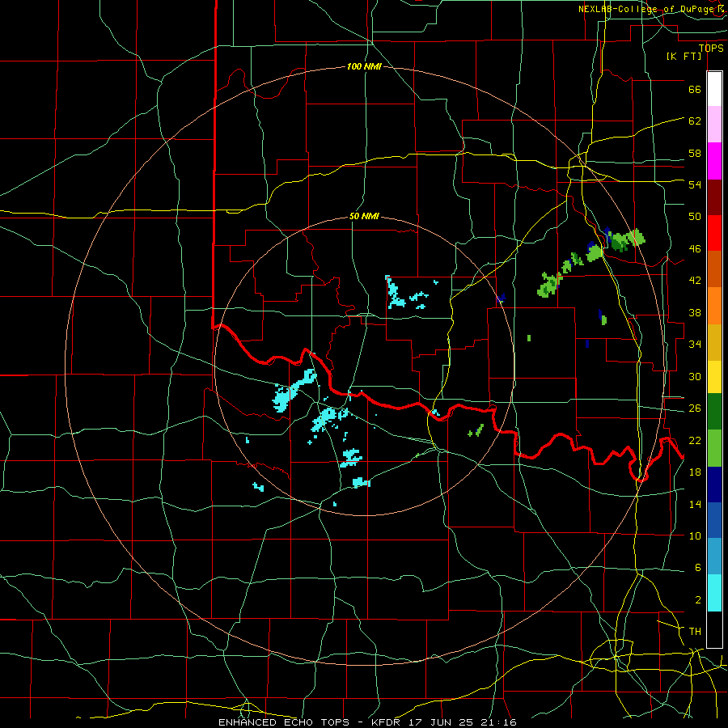Click the bright red swatch between 50 and 46
The width and height of the screenshot is (728, 728).
[x=714, y=233]
